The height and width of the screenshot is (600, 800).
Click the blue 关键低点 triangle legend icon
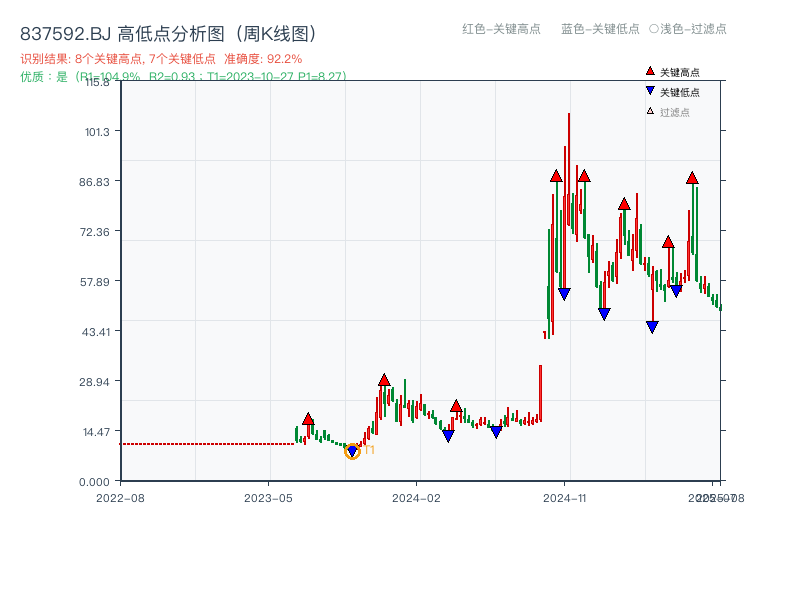click(650, 91)
